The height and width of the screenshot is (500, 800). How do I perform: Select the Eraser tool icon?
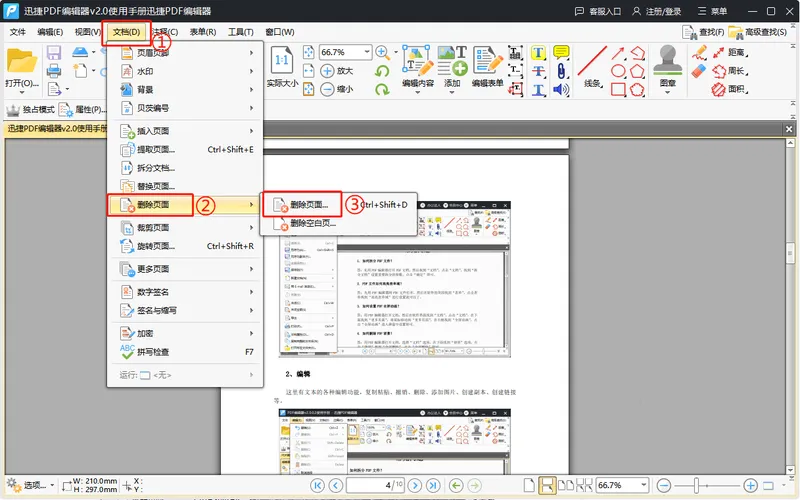698,71
